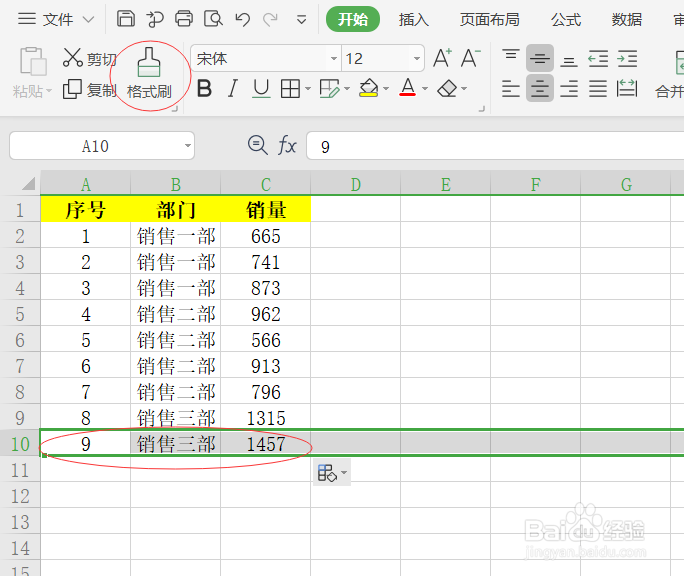Click the 销量 header cell

[266, 210]
